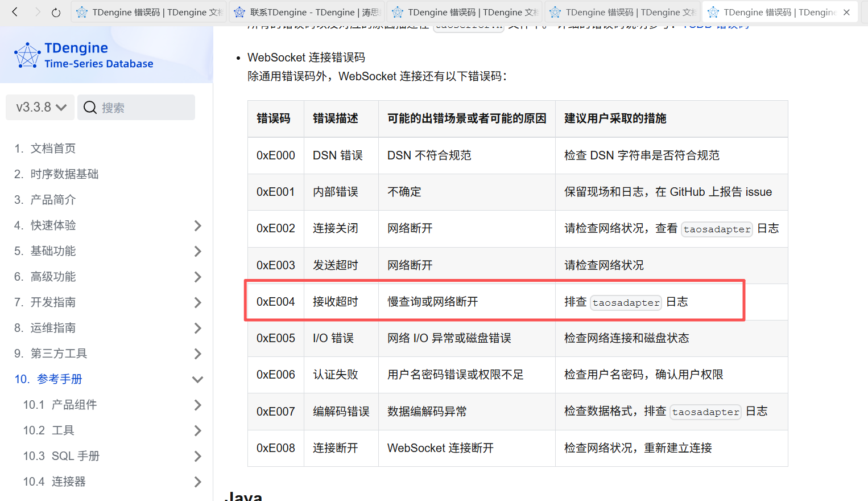868x501 pixels.
Task: Open the v3.3.8 version dropdown
Action: coord(40,107)
